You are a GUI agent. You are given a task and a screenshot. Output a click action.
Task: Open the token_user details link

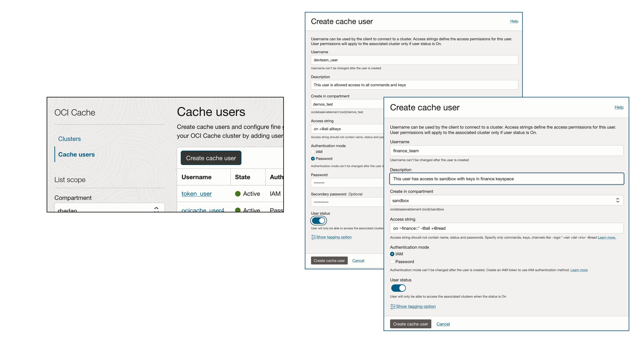[196, 193]
